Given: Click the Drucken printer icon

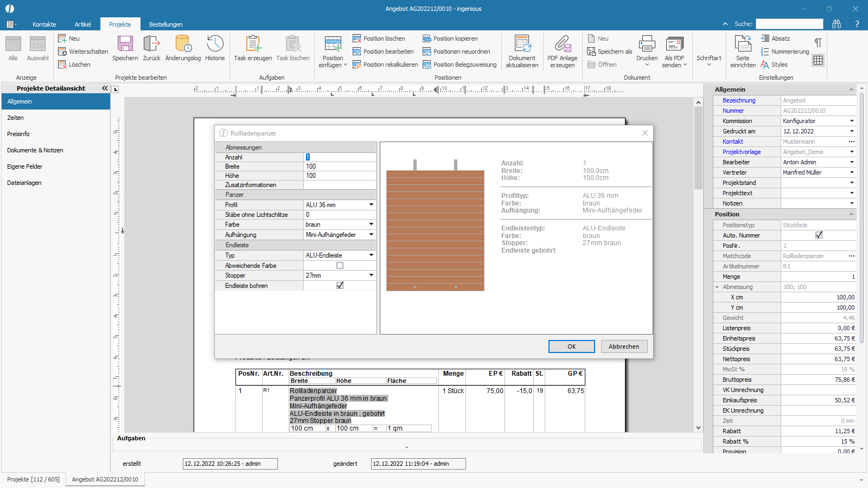Looking at the screenshot, I should pos(647,44).
